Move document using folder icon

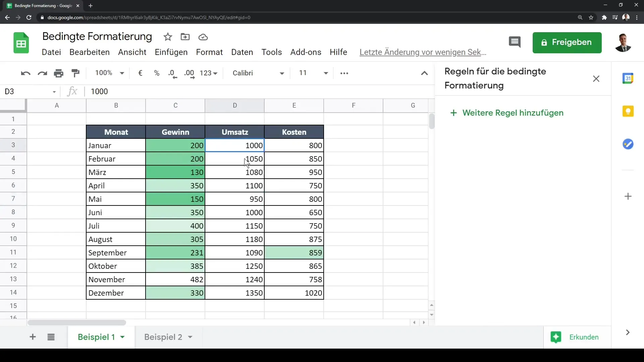pyautogui.click(x=185, y=37)
